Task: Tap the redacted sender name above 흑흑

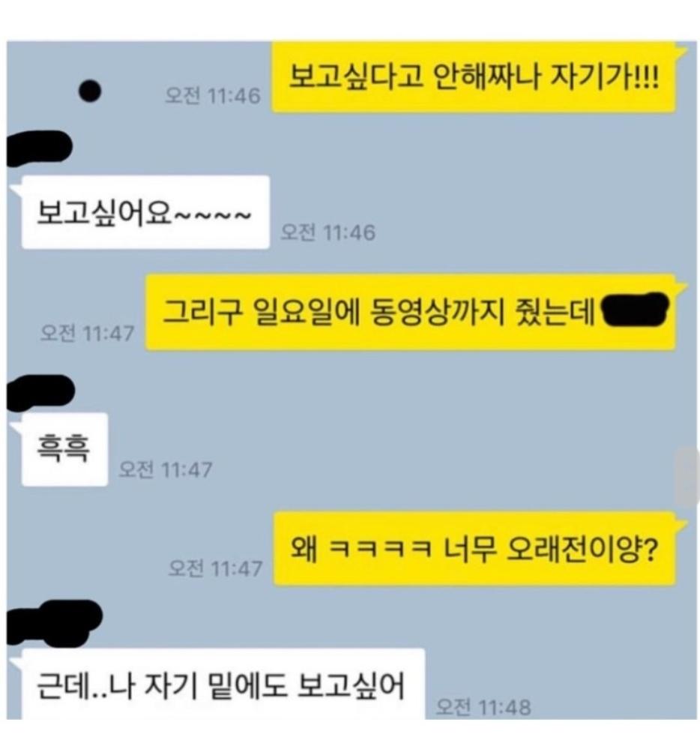Action: 40,392
